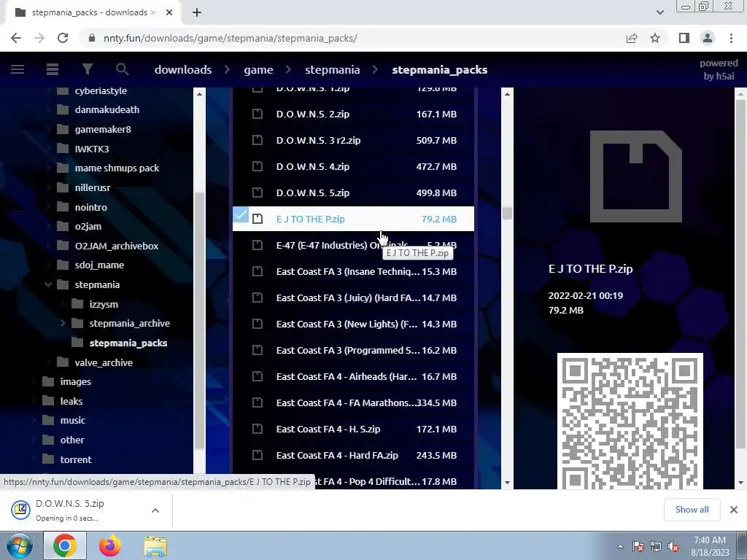Click the Chrome taskbar button

(65, 545)
